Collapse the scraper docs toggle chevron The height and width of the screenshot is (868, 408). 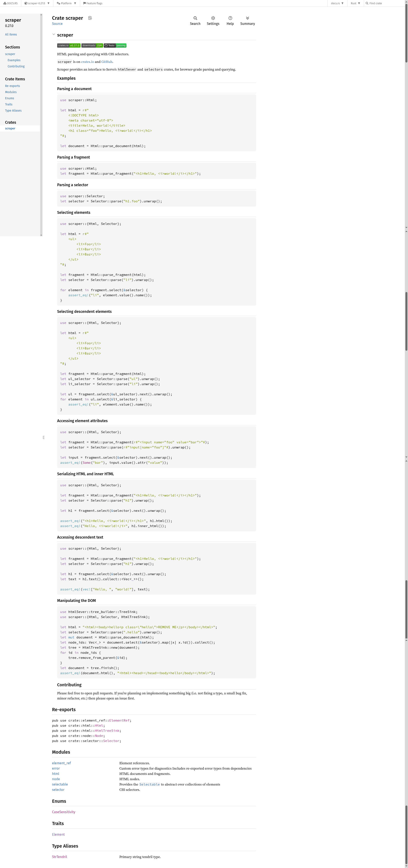(54, 34)
